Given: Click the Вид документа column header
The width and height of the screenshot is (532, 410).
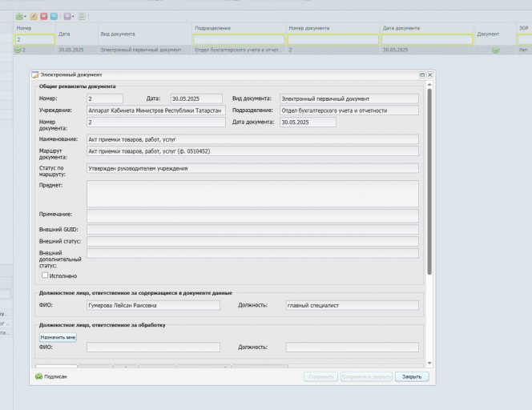Looking at the screenshot, I should pos(145,34).
